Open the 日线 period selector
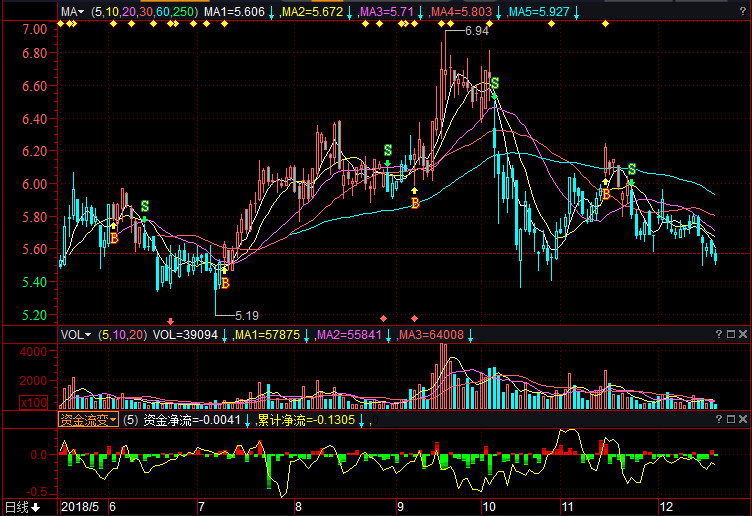 (22, 507)
